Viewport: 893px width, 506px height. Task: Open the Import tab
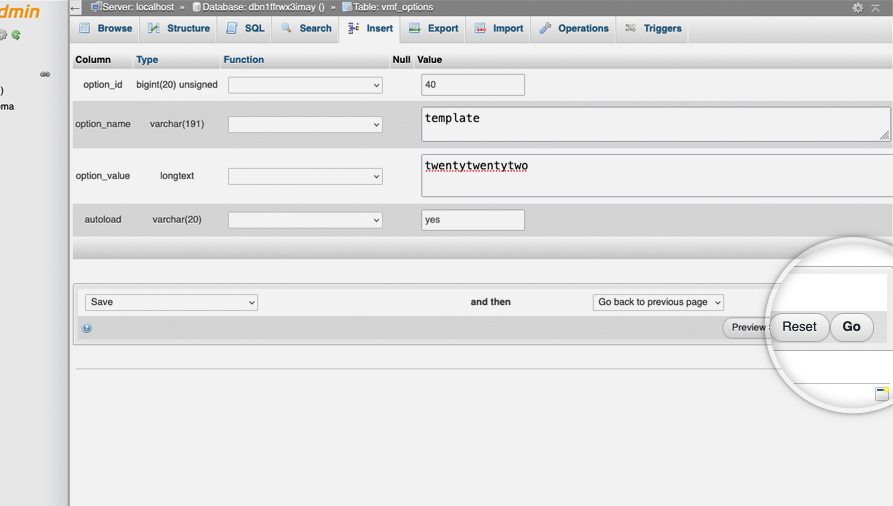pos(499,28)
